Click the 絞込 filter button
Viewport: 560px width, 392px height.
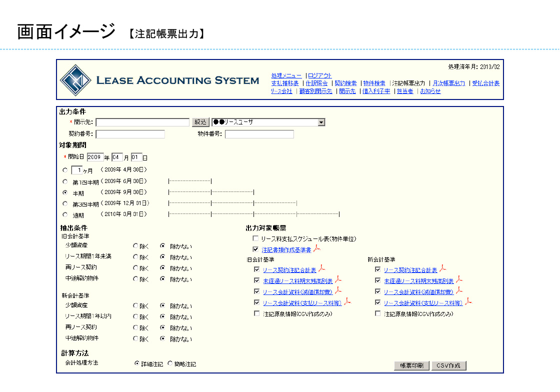click(200, 122)
